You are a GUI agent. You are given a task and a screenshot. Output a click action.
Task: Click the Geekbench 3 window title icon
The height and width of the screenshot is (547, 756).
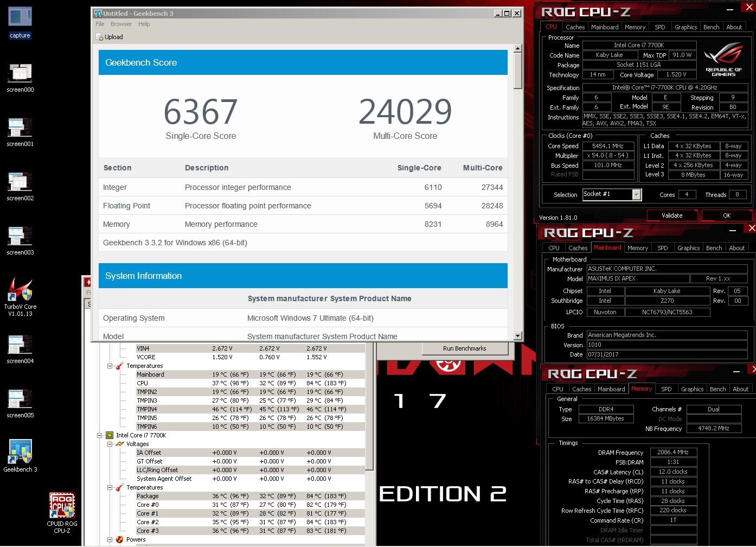pyautogui.click(x=98, y=13)
